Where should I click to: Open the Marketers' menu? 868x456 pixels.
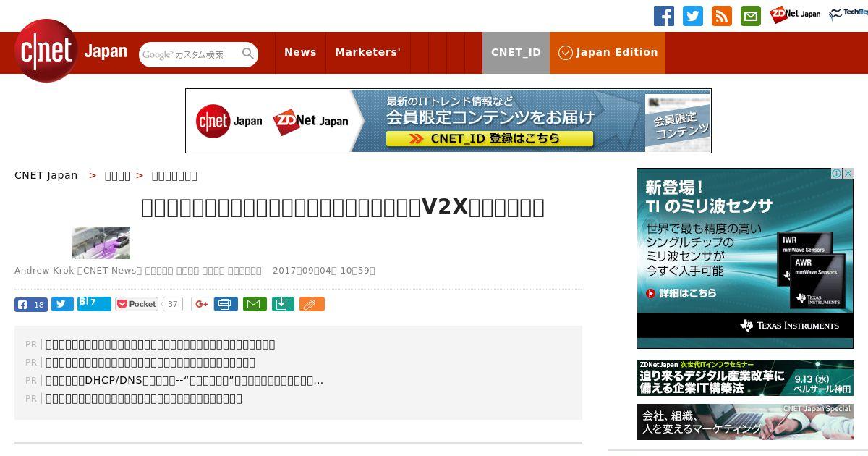pyautogui.click(x=367, y=53)
